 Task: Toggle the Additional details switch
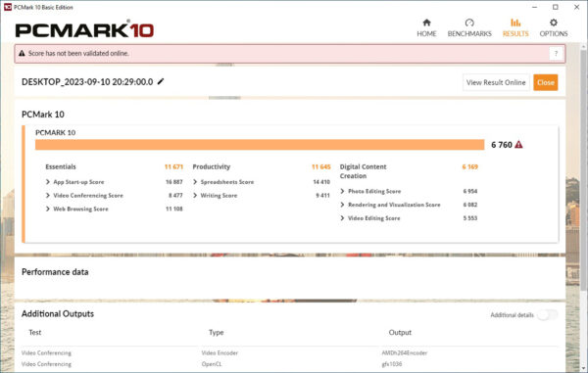click(547, 315)
